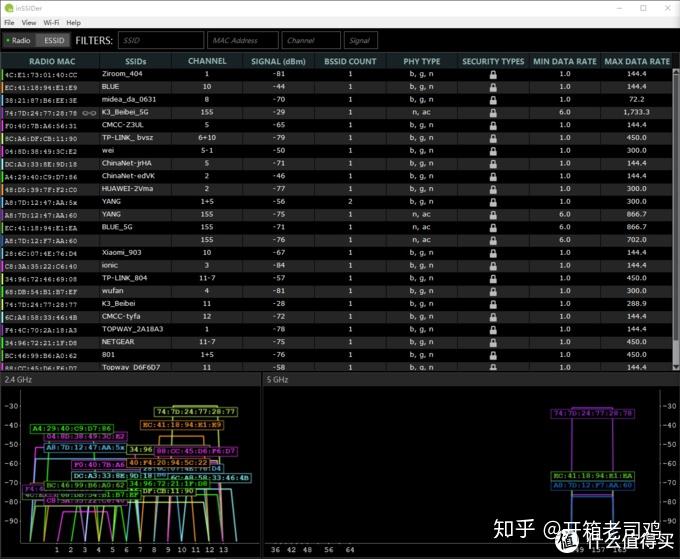Click the connected link icon beside K3_Beibei_5G
The height and width of the screenshot is (559, 680).
89,113
